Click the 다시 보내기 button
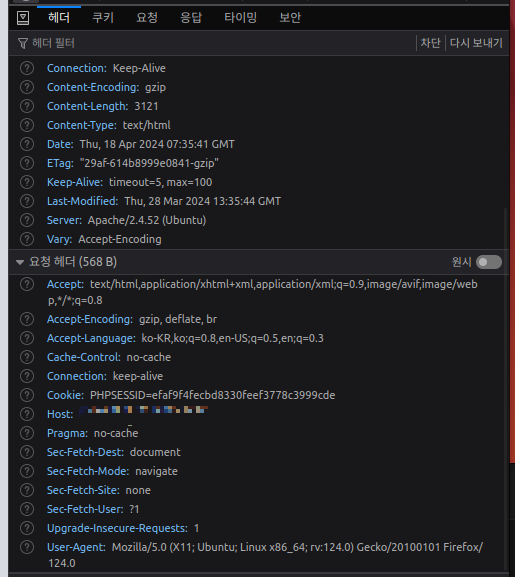The image size is (515, 577). [x=476, y=43]
